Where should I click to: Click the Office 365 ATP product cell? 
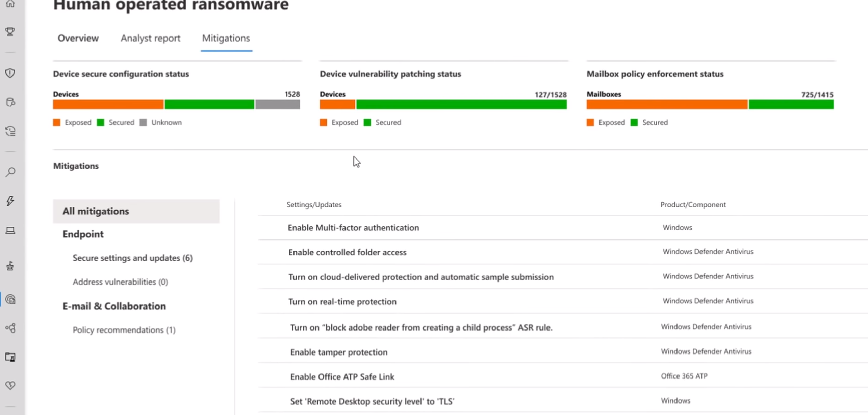pos(684,376)
